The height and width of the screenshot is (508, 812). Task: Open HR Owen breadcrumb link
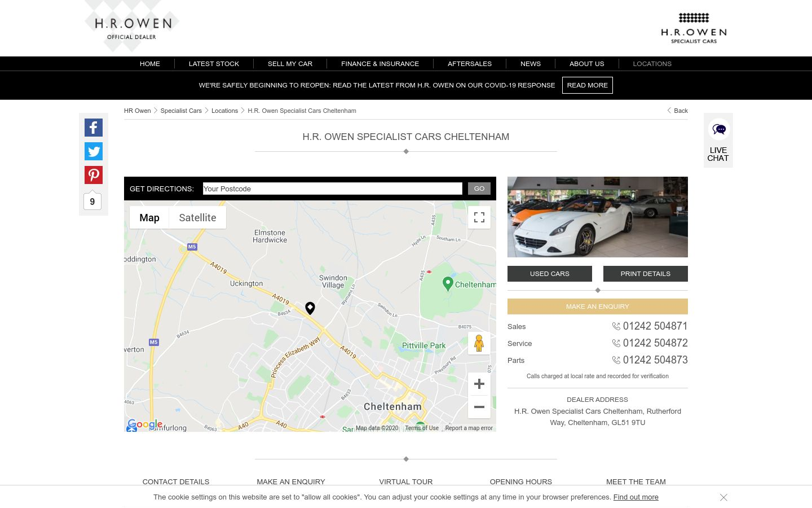[x=138, y=111]
